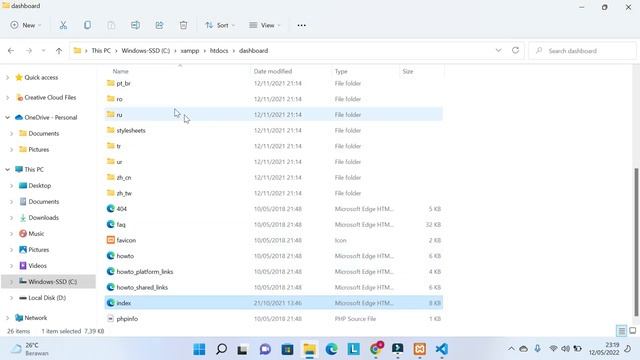Open Visual Studio Code in taskbar
The height and width of the screenshot is (360, 640).
[x=442, y=349]
